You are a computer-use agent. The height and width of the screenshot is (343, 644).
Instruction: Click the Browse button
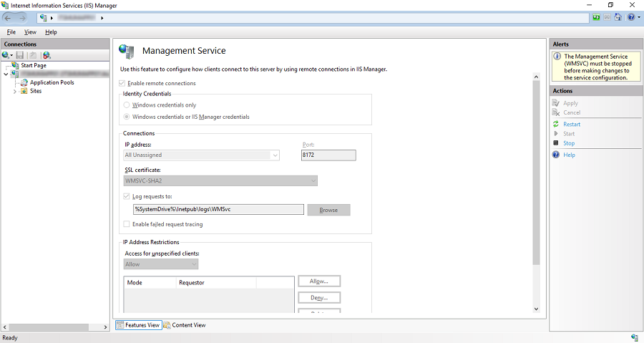point(328,210)
